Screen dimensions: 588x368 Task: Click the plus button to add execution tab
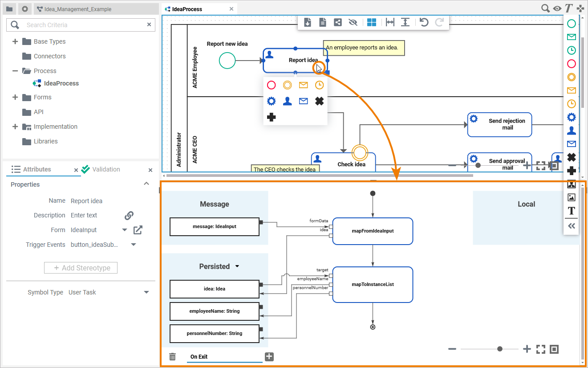pyautogui.click(x=269, y=357)
